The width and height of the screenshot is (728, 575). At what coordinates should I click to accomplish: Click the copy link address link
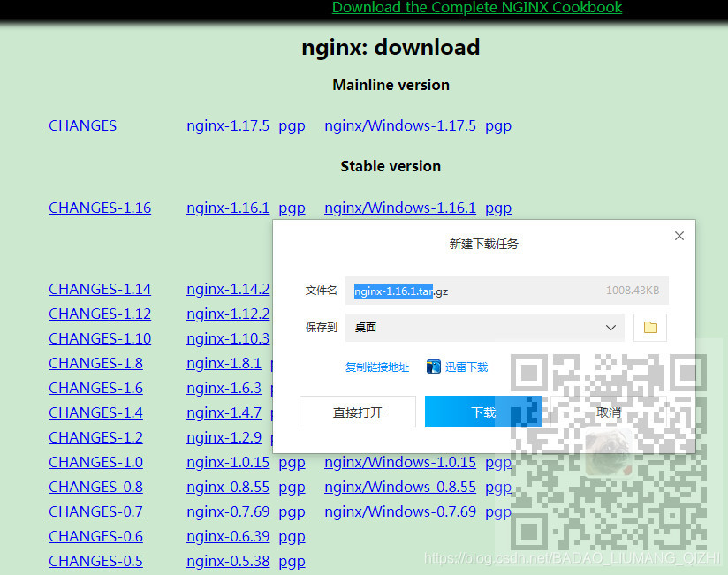tap(377, 367)
